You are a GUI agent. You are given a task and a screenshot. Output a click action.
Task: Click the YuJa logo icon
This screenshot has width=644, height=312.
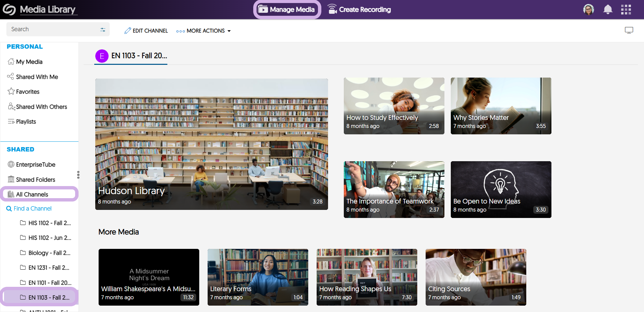click(x=9, y=9)
